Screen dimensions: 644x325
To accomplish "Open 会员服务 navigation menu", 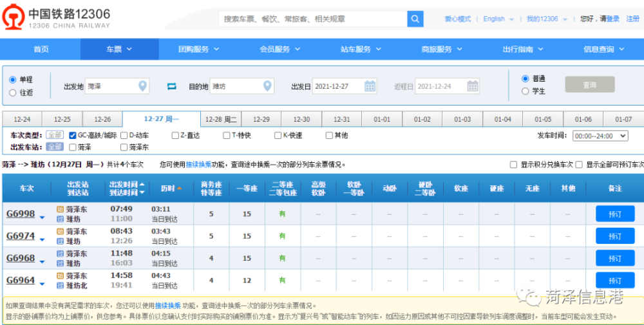I will (x=280, y=50).
